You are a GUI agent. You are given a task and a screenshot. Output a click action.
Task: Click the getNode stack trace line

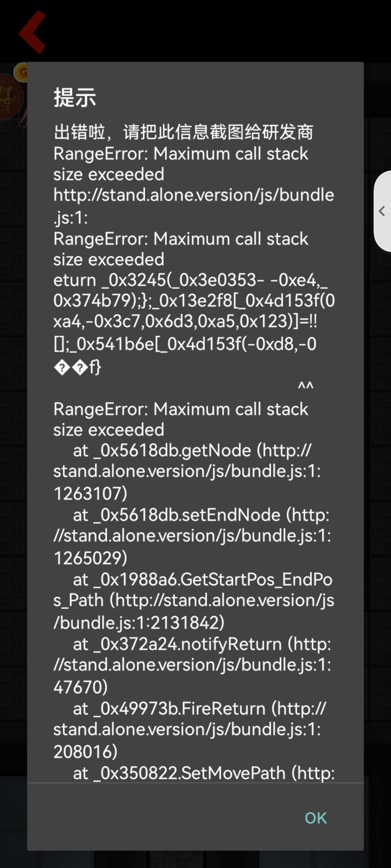point(192,451)
